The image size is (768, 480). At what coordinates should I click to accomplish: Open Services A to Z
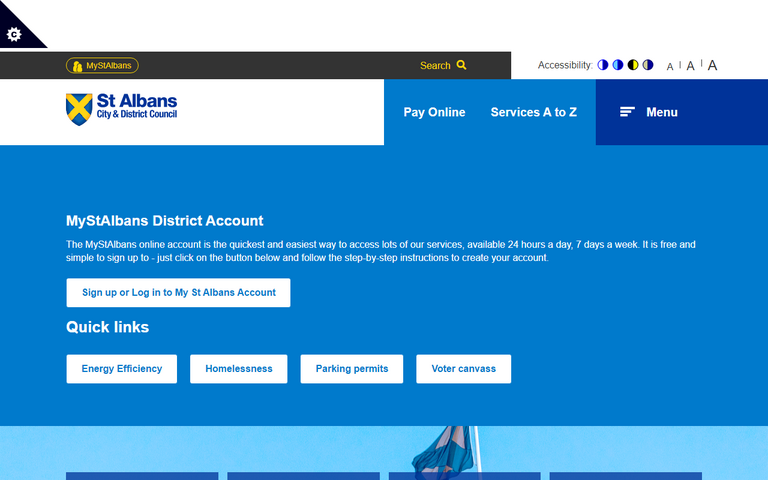click(533, 112)
